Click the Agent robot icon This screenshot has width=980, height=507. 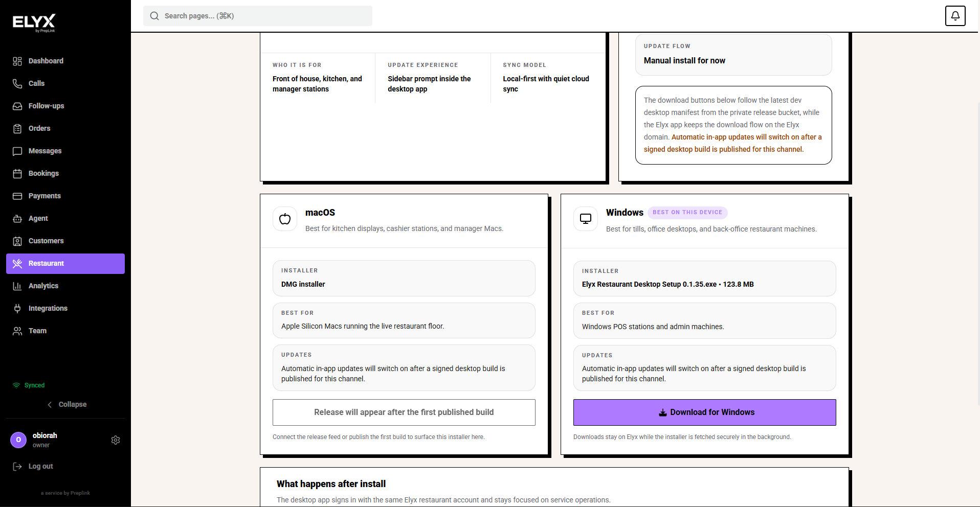[x=17, y=219]
